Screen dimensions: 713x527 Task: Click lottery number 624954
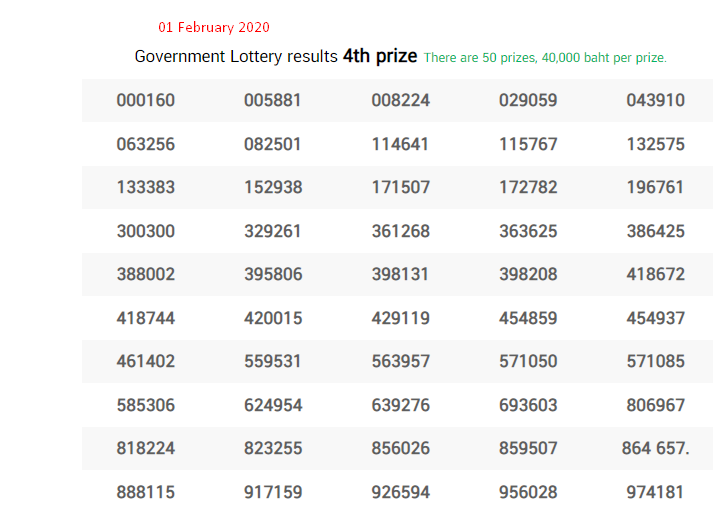(x=272, y=405)
